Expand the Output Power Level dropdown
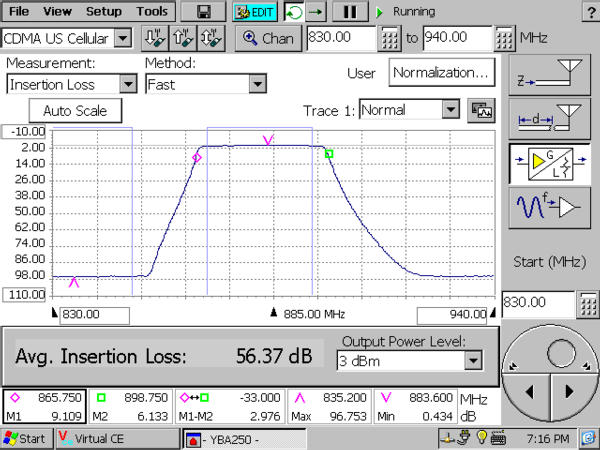600x450 pixels. pyautogui.click(x=473, y=360)
